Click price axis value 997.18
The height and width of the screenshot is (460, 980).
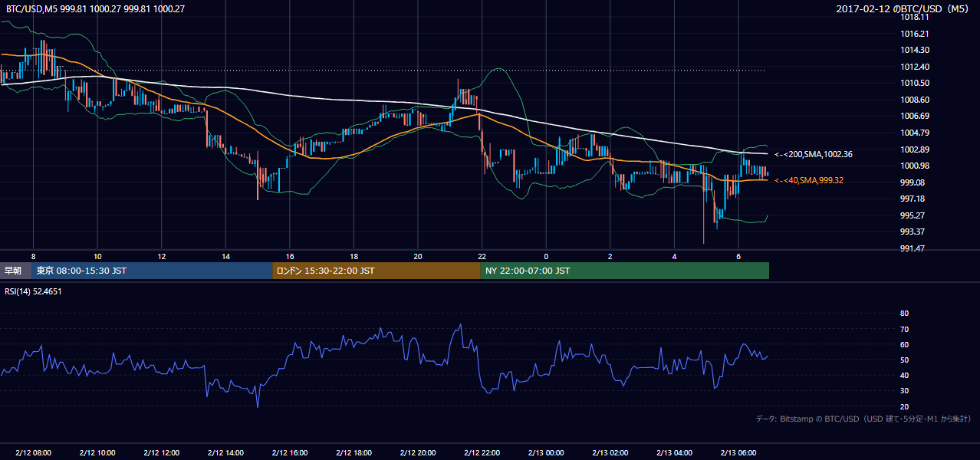912,198
